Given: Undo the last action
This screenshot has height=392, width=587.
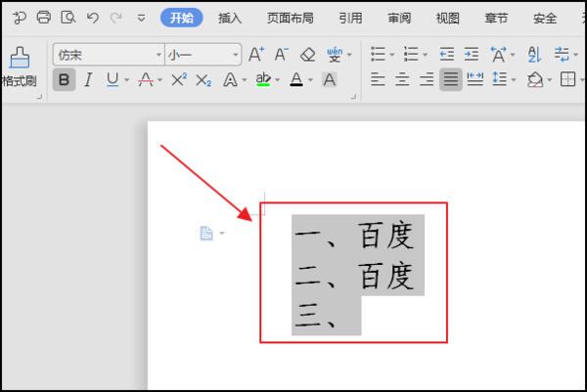Looking at the screenshot, I should click(x=93, y=18).
